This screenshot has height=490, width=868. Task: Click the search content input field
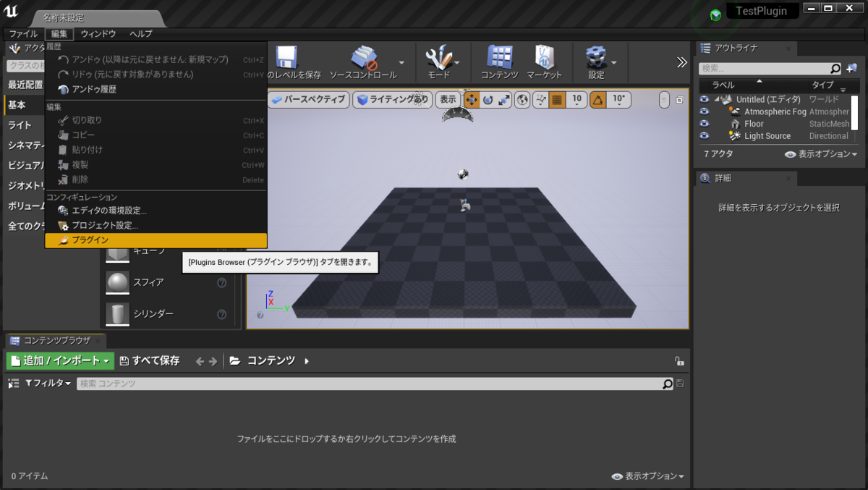pyautogui.click(x=370, y=384)
